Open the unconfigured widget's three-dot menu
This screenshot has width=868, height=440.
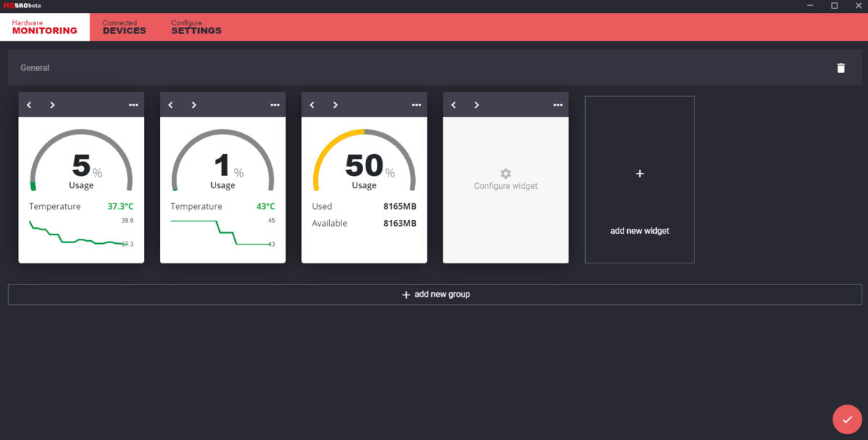pyautogui.click(x=558, y=105)
